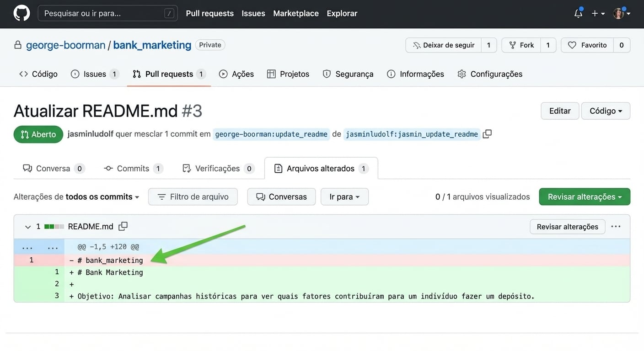Viewport: 644px width, 351px height.
Task: Click the 'Atualizar README.md' pull request title
Action: pyautogui.click(x=96, y=111)
